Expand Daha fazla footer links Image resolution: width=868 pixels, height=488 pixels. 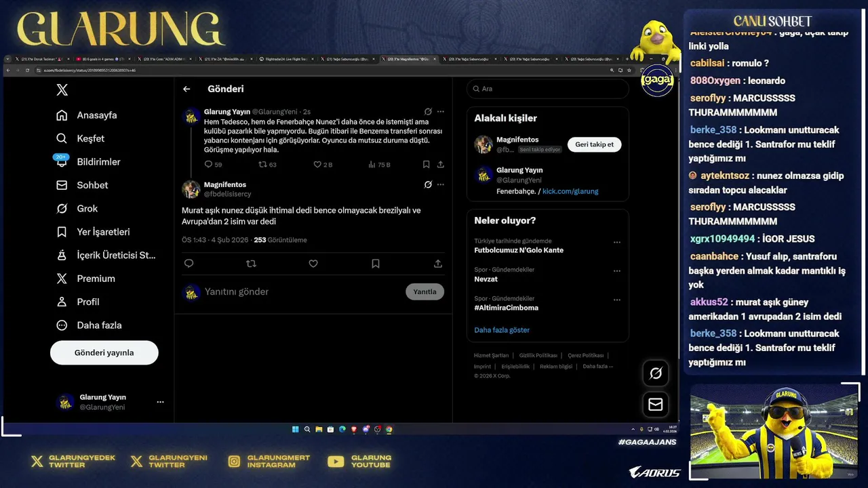click(x=597, y=367)
